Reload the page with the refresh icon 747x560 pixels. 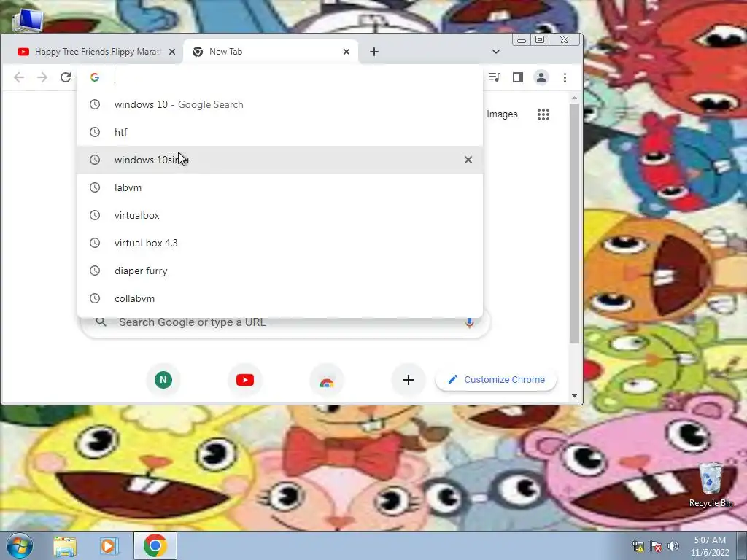[x=66, y=77]
